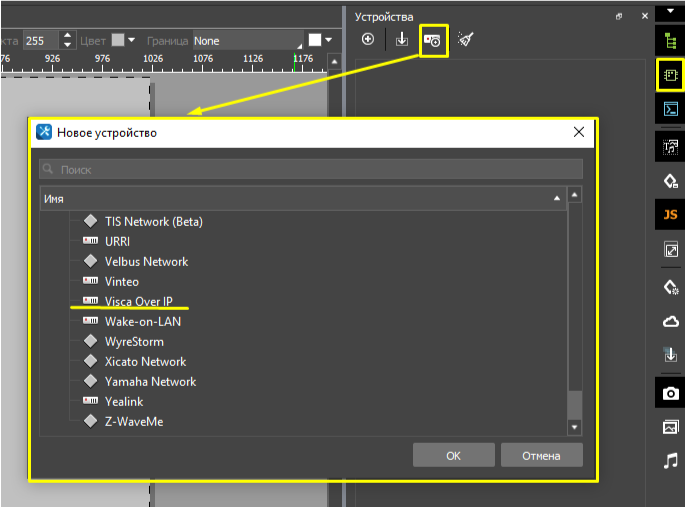Open the JS script editor panel
Viewport: 685px width, 507px height.
670,214
